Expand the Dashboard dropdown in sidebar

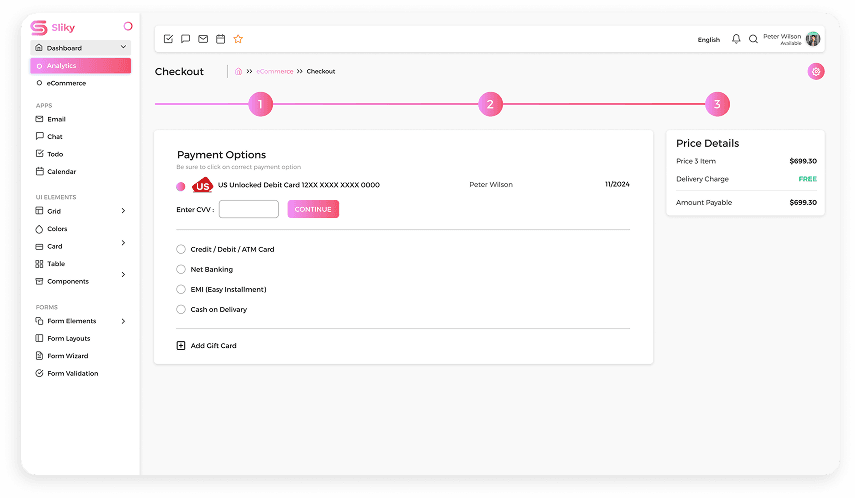[123, 48]
